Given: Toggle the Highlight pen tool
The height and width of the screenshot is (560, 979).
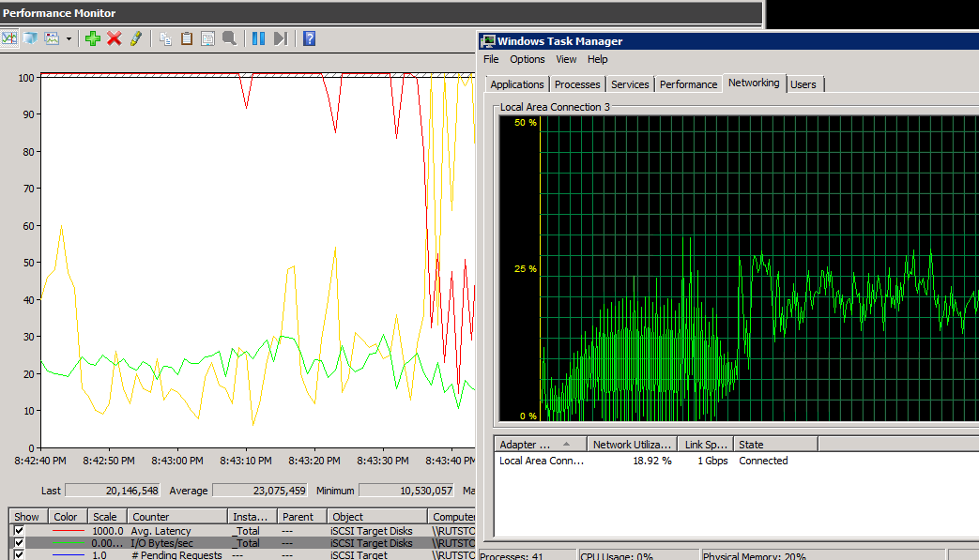Looking at the screenshot, I should [135, 38].
